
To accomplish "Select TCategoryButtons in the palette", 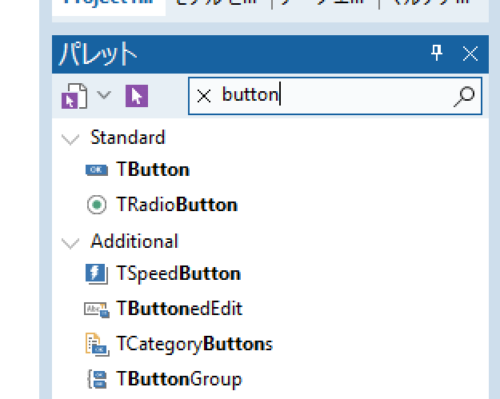I will (194, 344).
